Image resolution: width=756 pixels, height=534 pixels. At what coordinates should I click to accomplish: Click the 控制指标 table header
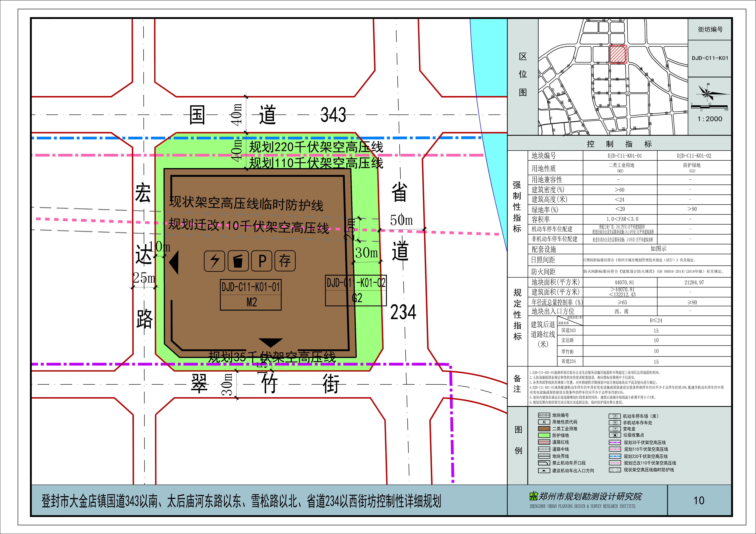(619, 144)
